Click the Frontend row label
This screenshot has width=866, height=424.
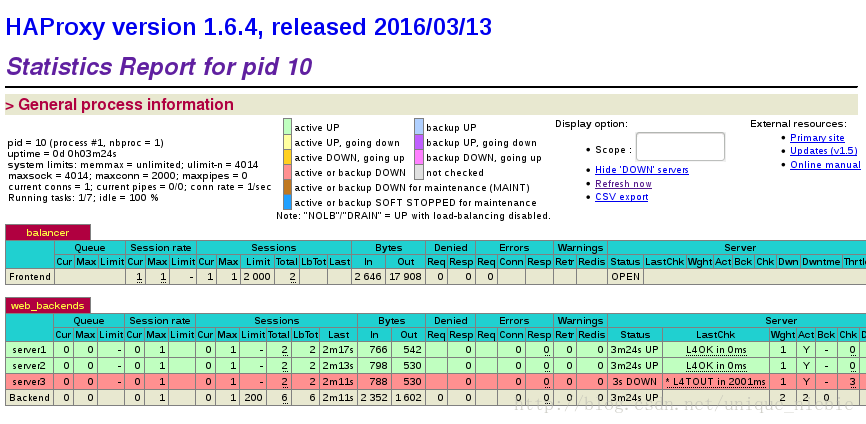(29, 276)
